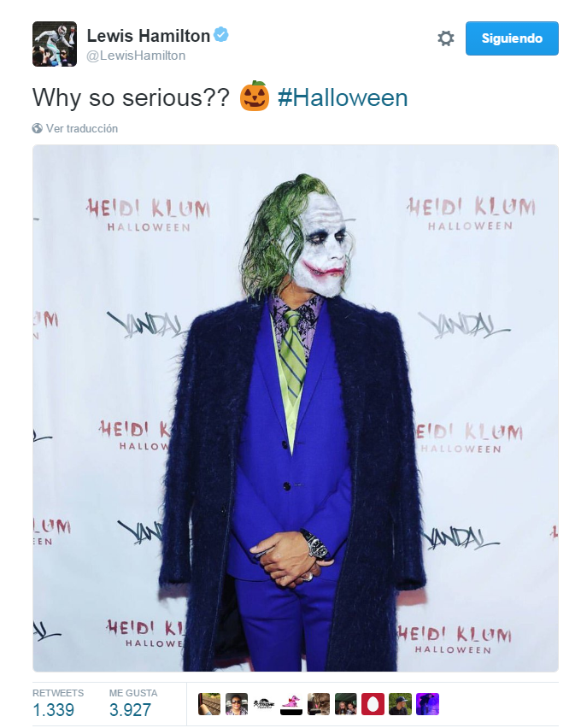Open the cat picture avatar
581x728 pixels.
(x=319, y=704)
